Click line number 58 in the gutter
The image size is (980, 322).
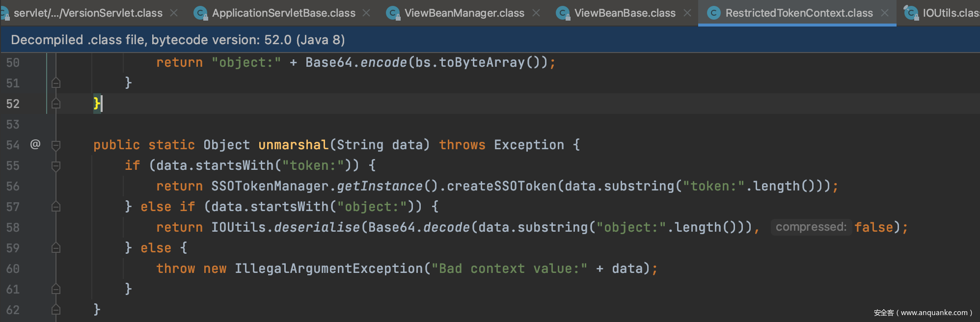pyautogui.click(x=13, y=227)
